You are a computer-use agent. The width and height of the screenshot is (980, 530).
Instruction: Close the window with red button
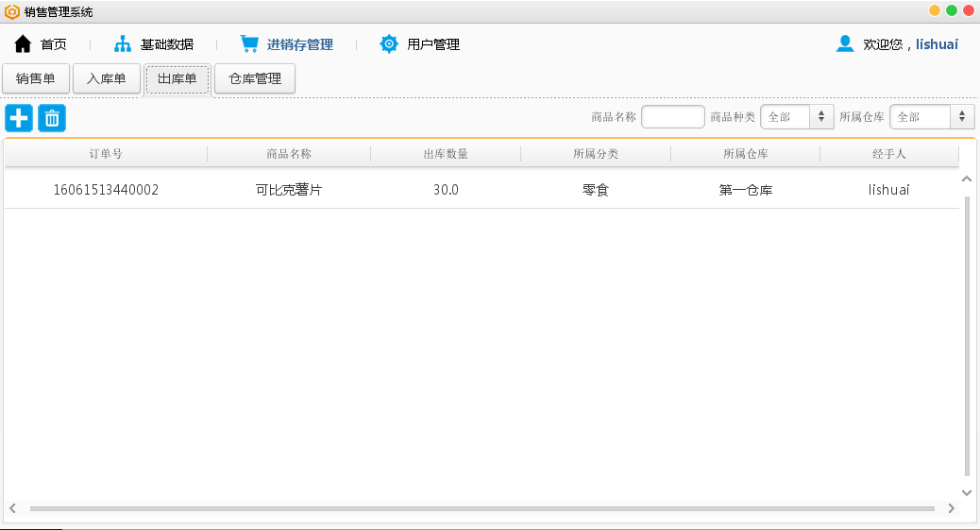pos(969,10)
